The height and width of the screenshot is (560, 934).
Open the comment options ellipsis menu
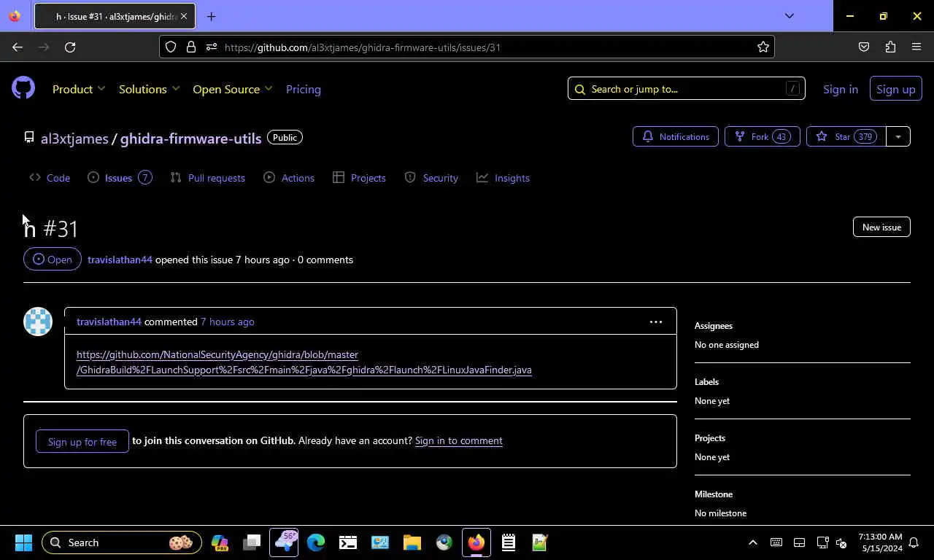pos(656,322)
